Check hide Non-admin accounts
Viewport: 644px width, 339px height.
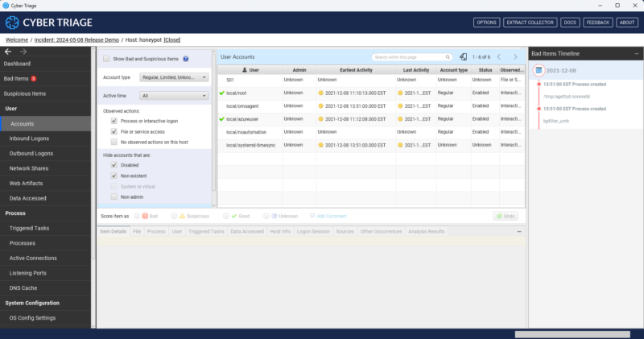(114, 196)
